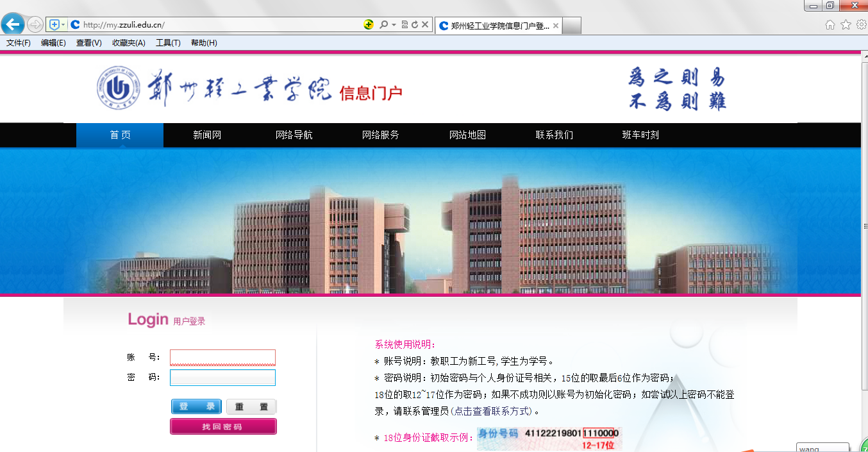This screenshot has width=868, height=452.
Task: Open 网站地图 in the navigation bar
Action: [x=467, y=135]
